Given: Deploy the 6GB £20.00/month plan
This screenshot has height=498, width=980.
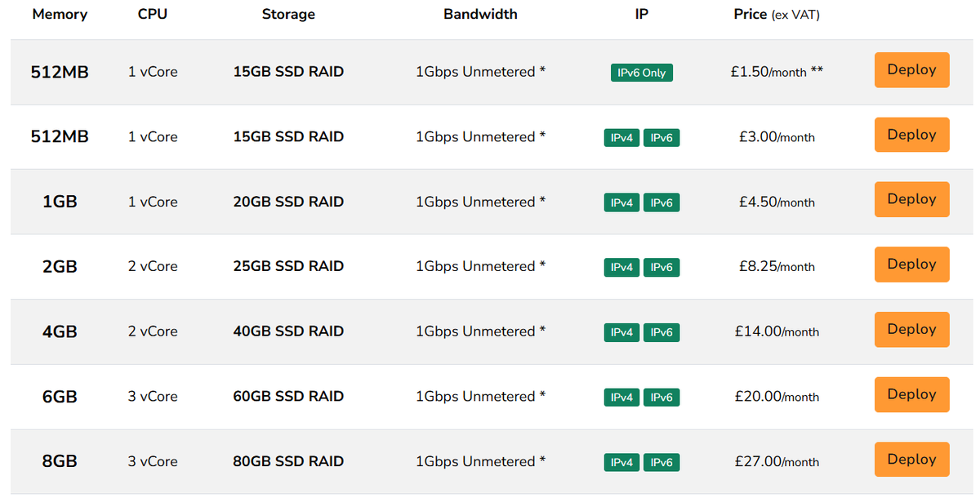Looking at the screenshot, I should (911, 394).
